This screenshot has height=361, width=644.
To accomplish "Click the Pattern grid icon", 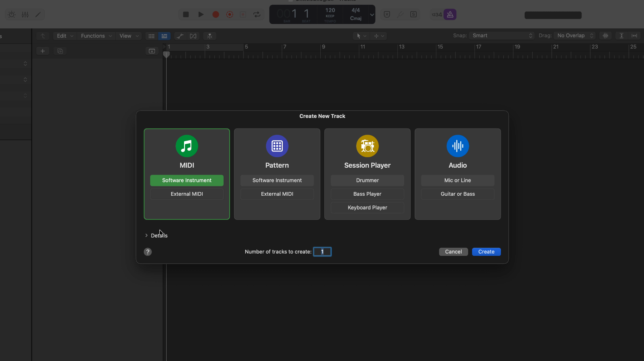I will 277,146.
